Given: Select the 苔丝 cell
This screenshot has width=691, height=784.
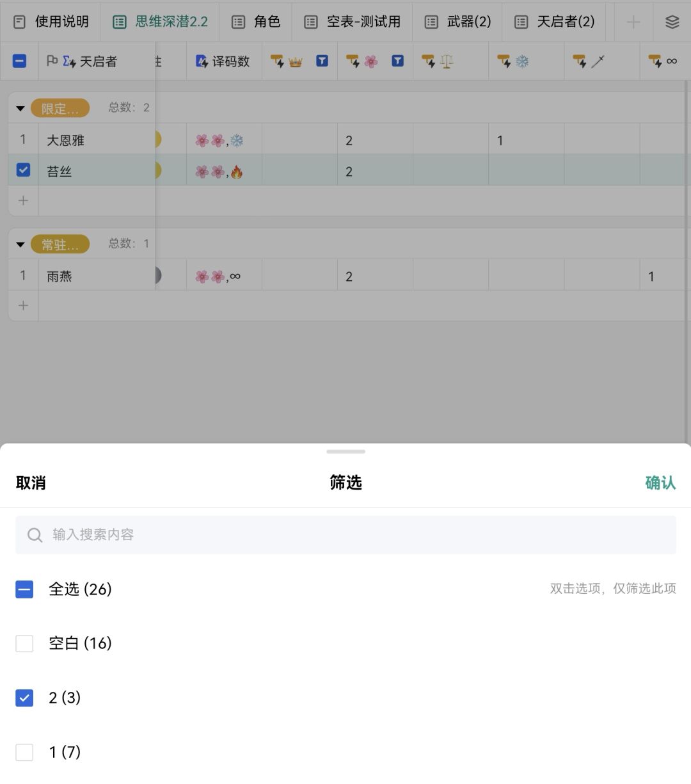Looking at the screenshot, I should click(x=97, y=170).
